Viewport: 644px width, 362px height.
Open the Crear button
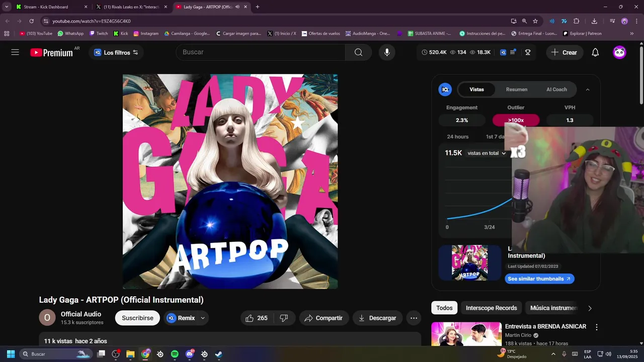tap(565, 52)
